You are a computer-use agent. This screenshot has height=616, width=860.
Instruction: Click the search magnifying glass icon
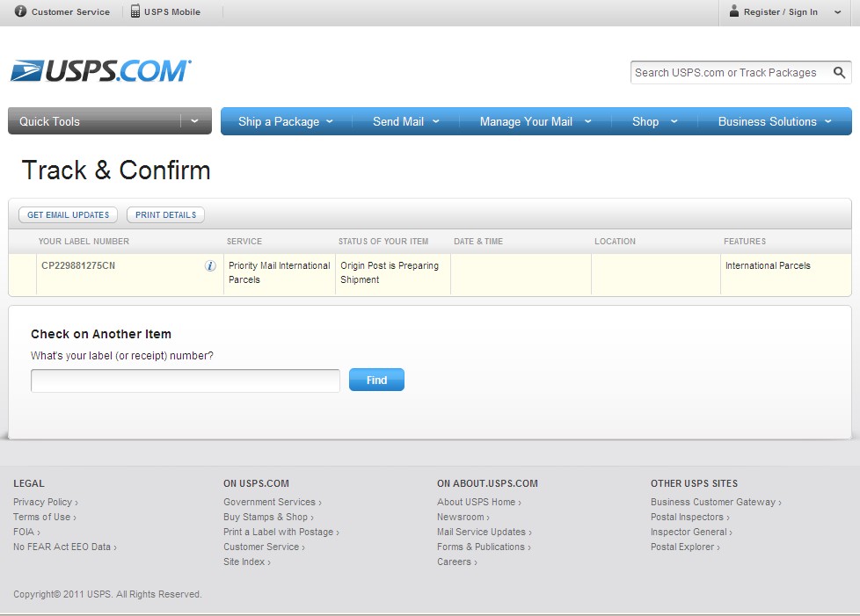[839, 73]
